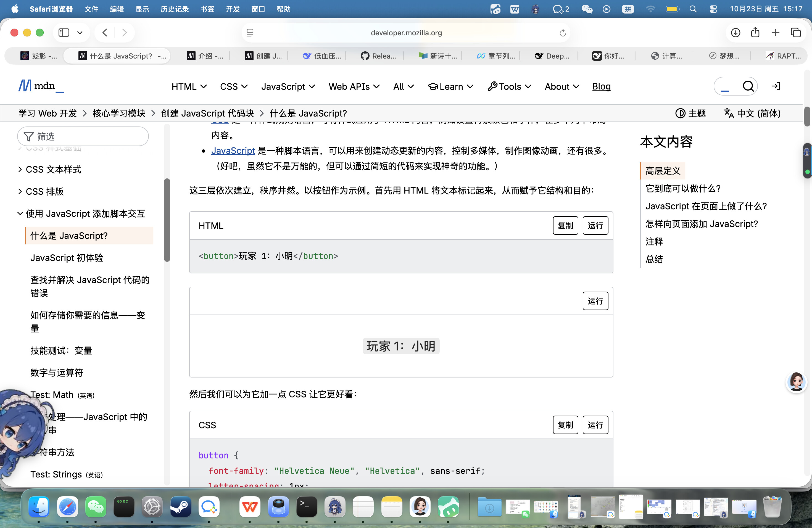
Task: Expand the HTML navigation dropdown
Action: [x=189, y=87]
